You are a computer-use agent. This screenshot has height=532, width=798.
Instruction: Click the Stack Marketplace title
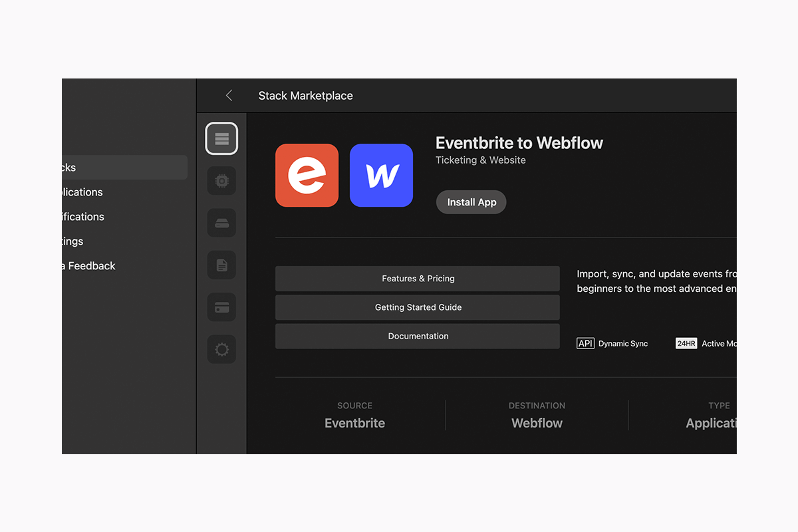(306, 96)
